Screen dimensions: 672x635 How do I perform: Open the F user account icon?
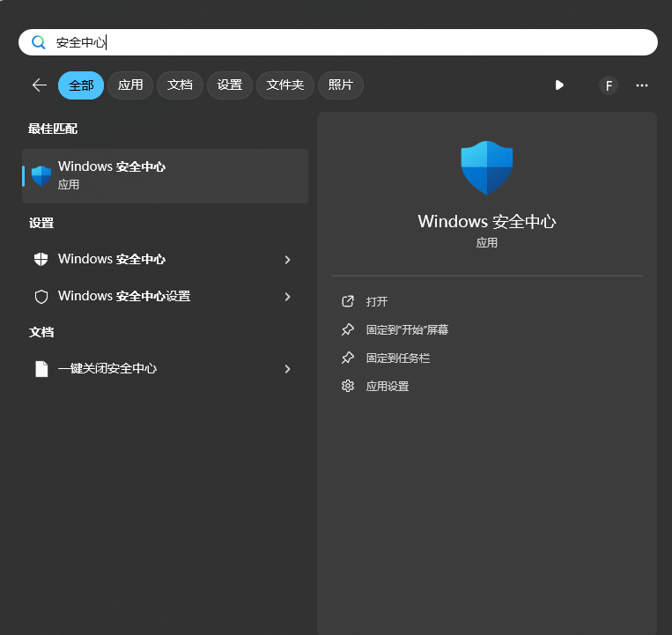click(608, 85)
